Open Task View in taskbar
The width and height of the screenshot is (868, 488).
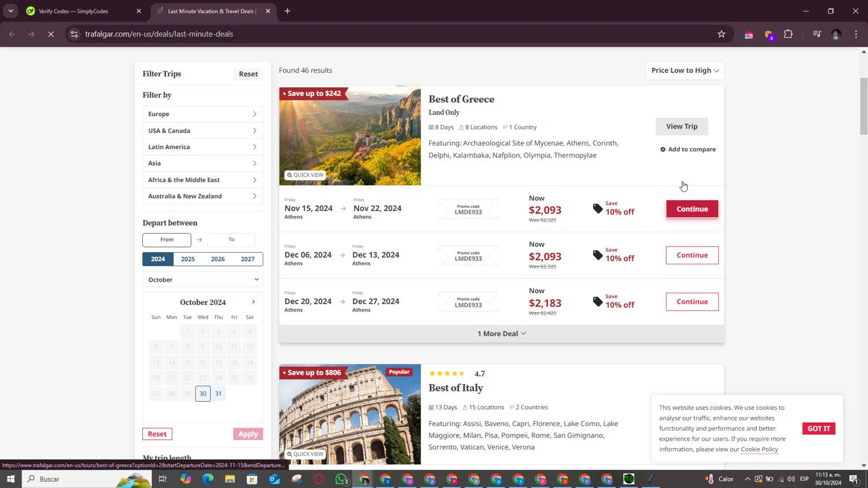click(x=163, y=479)
